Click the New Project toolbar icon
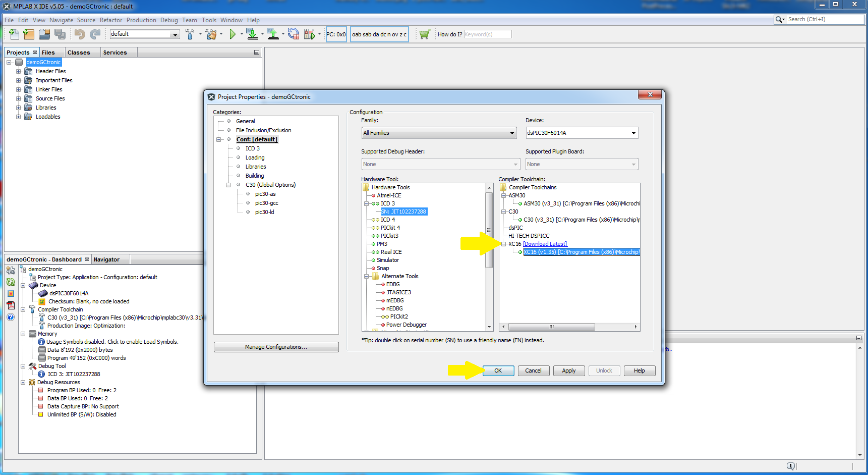The width and height of the screenshot is (868, 475). pos(29,34)
